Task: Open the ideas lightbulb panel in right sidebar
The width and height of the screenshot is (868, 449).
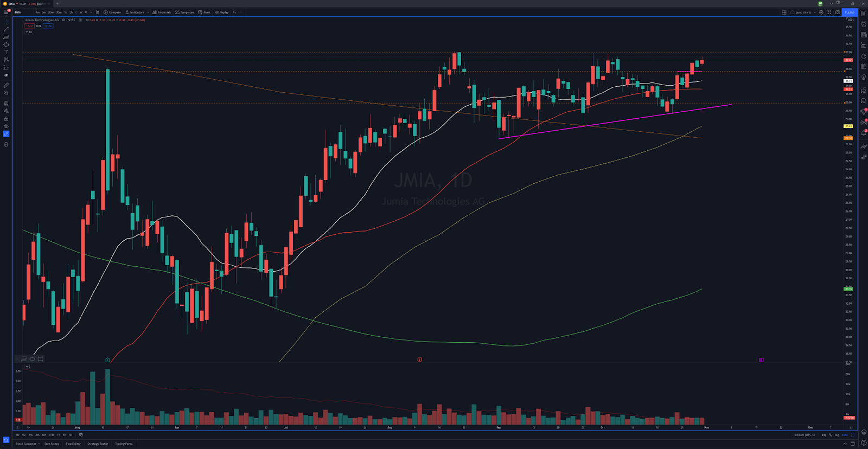Action: tap(864, 77)
